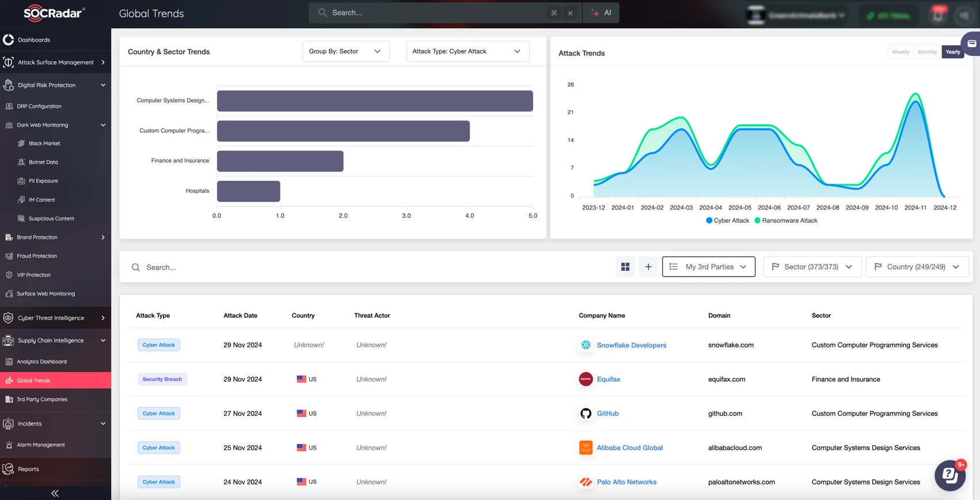Screen dimensions: 980x500
Task: Select the Weekly trend view
Action: (901, 52)
